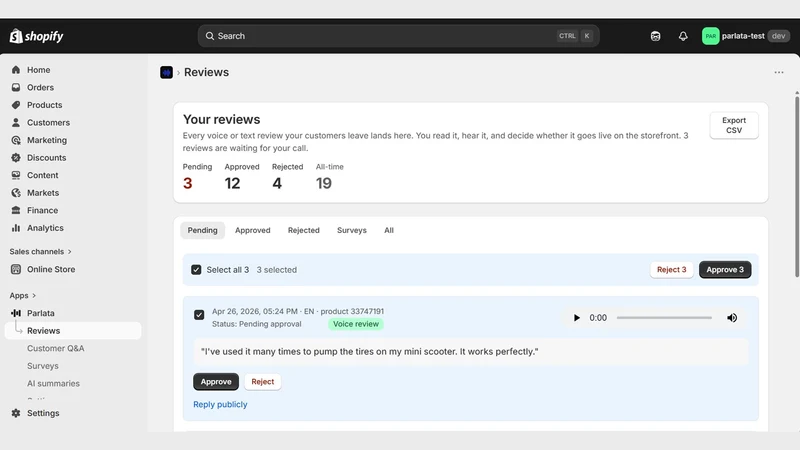
Task: Click the Markets globe icon
Action: 16,193
